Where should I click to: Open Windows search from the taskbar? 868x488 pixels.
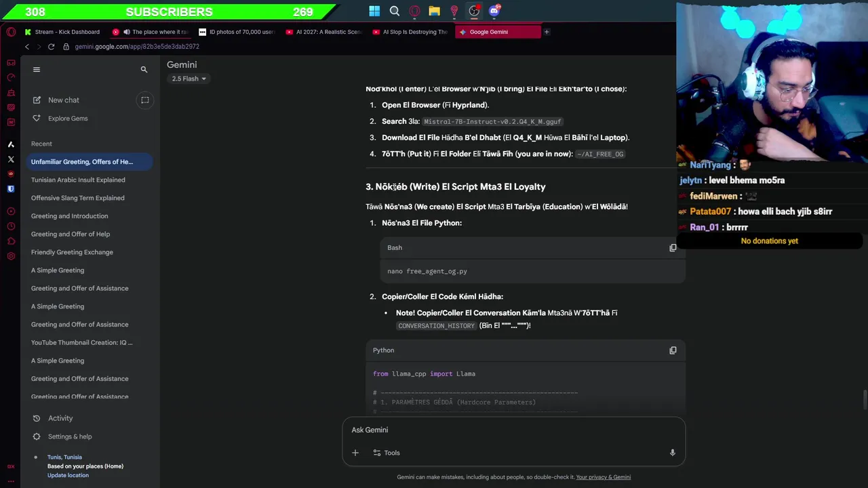coord(395,11)
